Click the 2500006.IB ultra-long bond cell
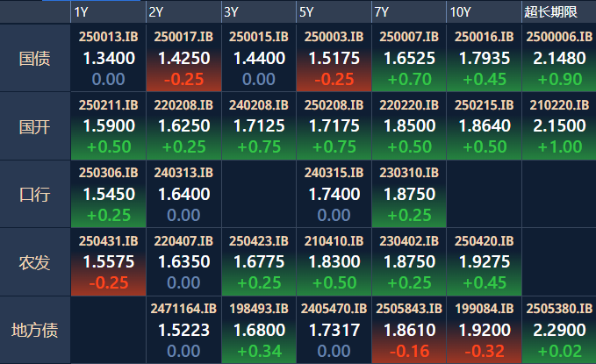The width and height of the screenshot is (596, 364). coord(559,58)
